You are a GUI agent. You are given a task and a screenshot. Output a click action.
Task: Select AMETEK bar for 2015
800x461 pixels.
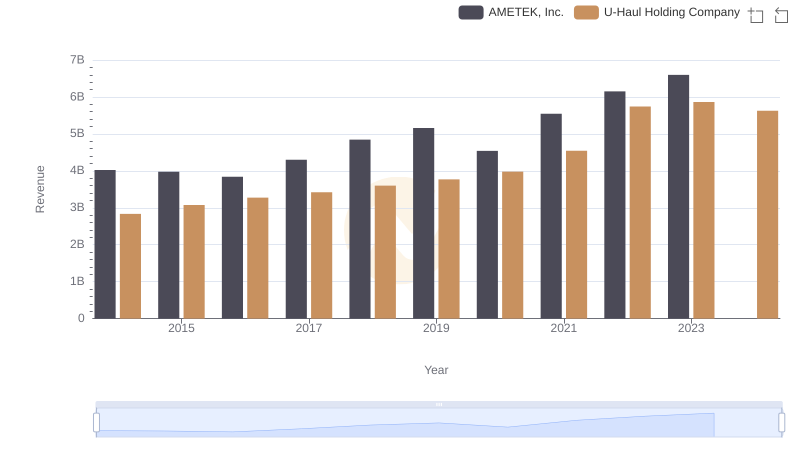pyautogui.click(x=168, y=245)
